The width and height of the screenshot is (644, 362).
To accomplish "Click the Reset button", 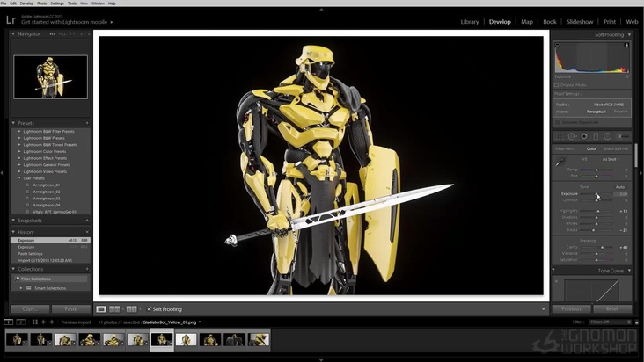I will coord(611,309).
